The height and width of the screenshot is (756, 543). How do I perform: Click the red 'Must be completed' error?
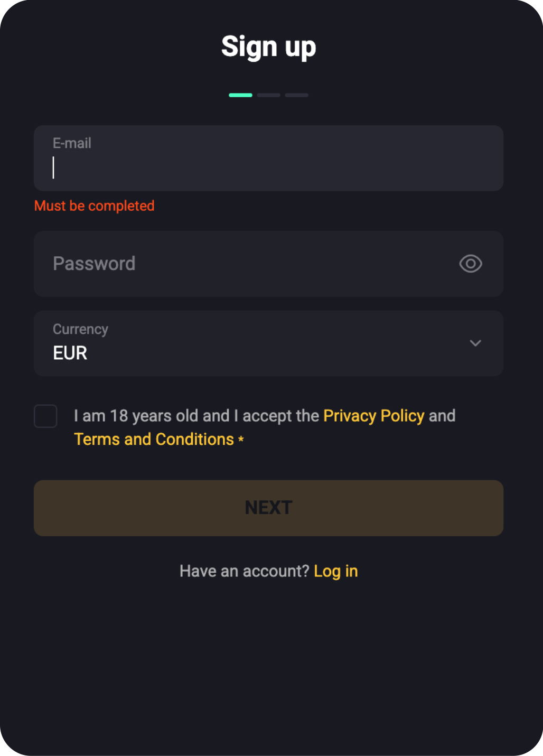(x=94, y=206)
